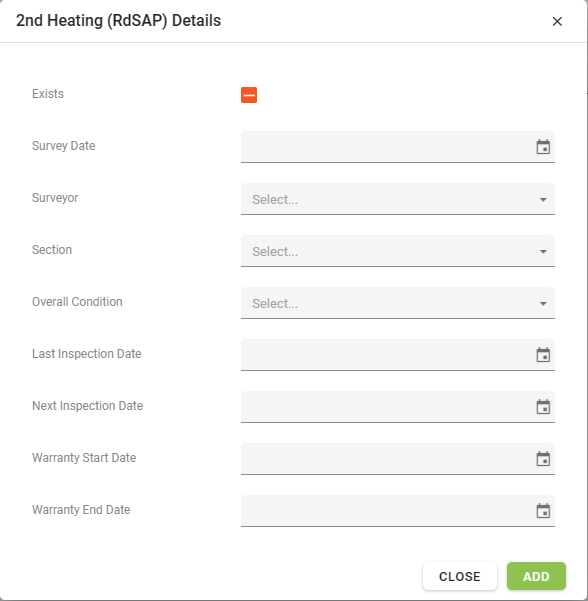Focus the Warranty Start Date input field
The height and width of the screenshot is (601, 588).
click(397, 459)
